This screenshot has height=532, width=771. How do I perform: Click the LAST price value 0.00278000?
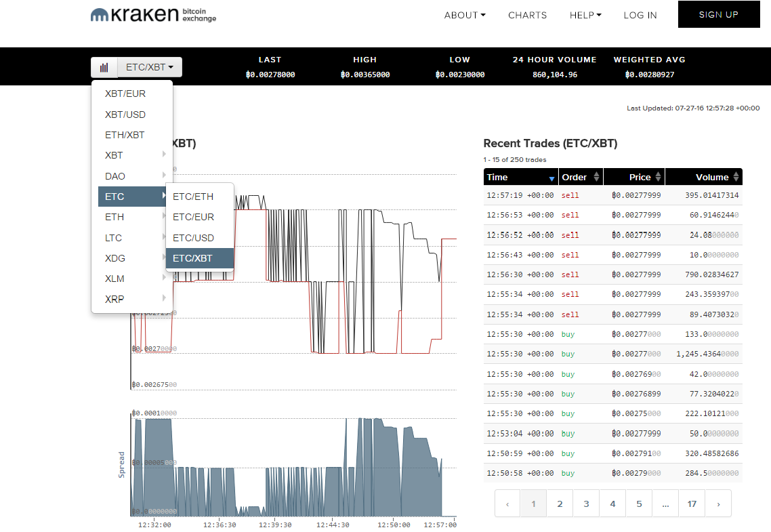[x=270, y=75]
